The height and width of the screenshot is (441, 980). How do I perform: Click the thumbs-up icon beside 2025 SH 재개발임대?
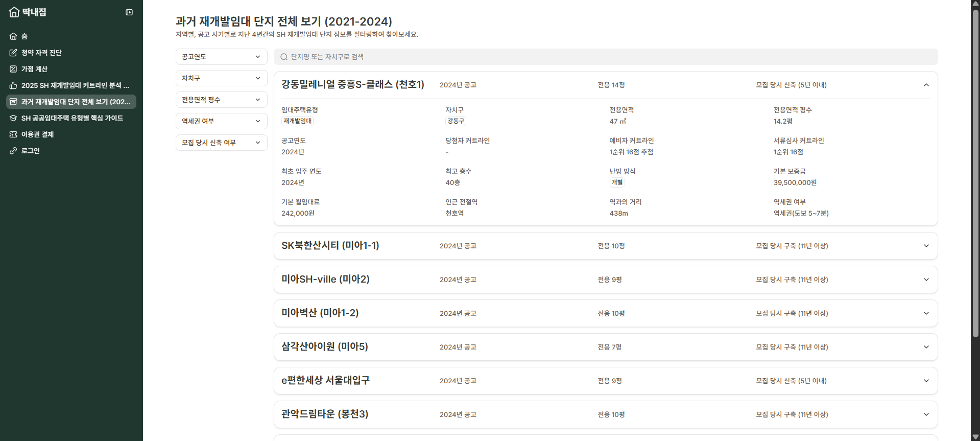click(x=13, y=85)
